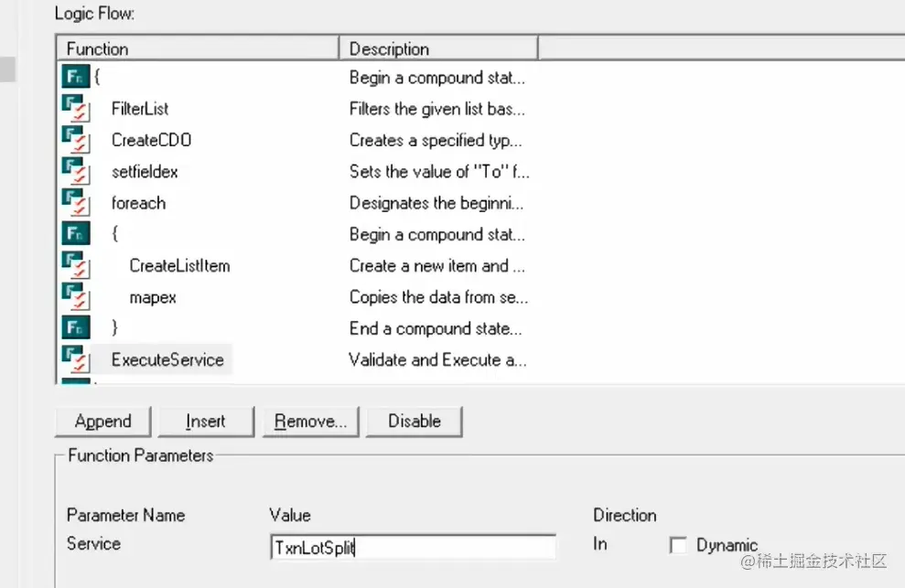905x588 pixels.
Task: Click the Remove... button
Action: [x=310, y=422]
